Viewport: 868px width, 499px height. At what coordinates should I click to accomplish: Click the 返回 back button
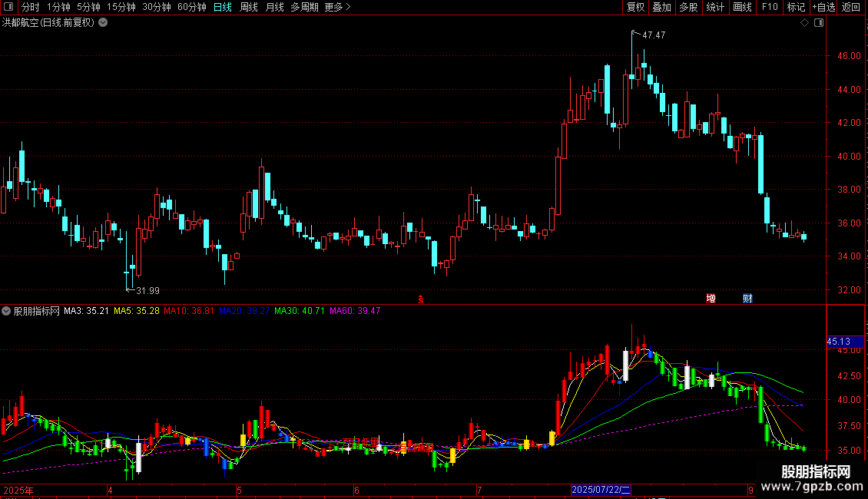coord(851,7)
